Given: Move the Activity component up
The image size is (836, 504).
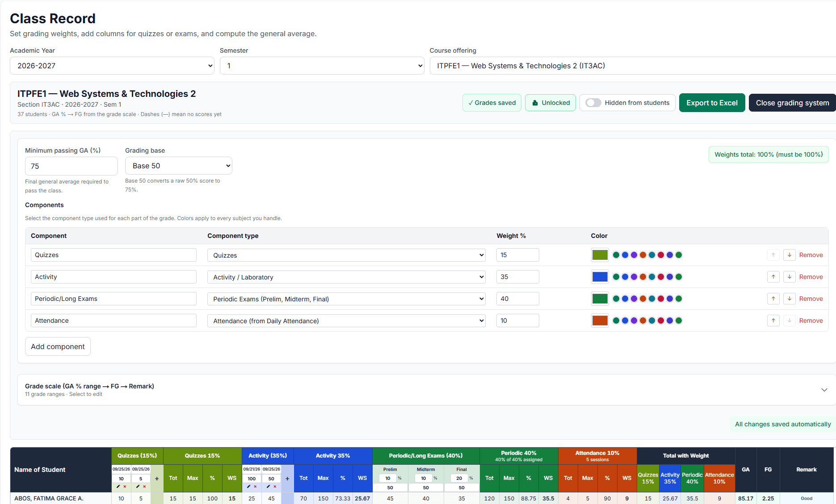Looking at the screenshot, I should pos(773,277).
